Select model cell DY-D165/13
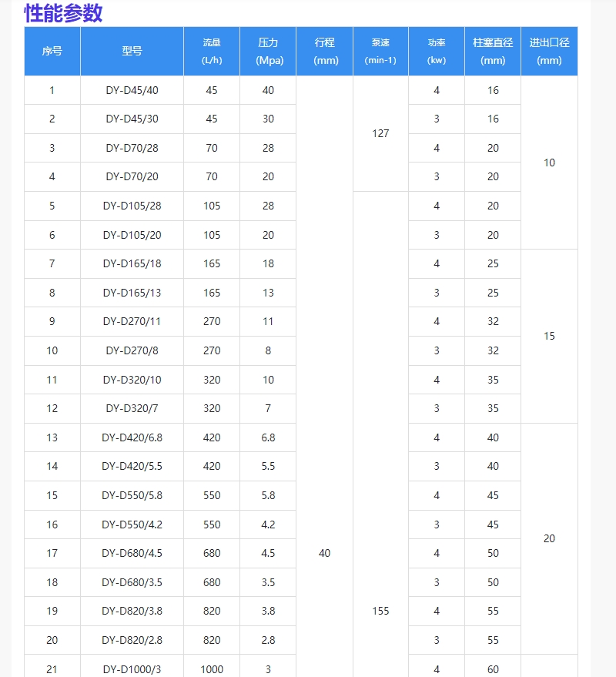Screen dimensions: 616x677 tap(132, 293)
